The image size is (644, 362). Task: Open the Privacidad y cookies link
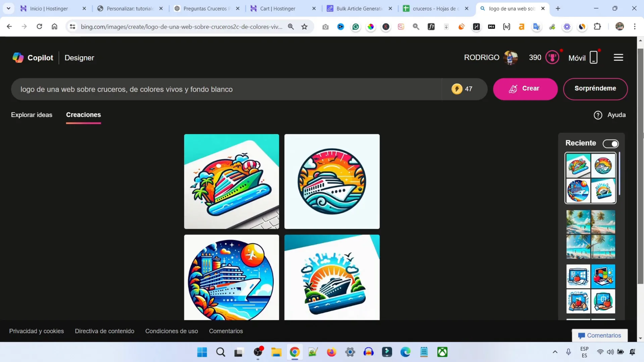(x=36, y=331)
